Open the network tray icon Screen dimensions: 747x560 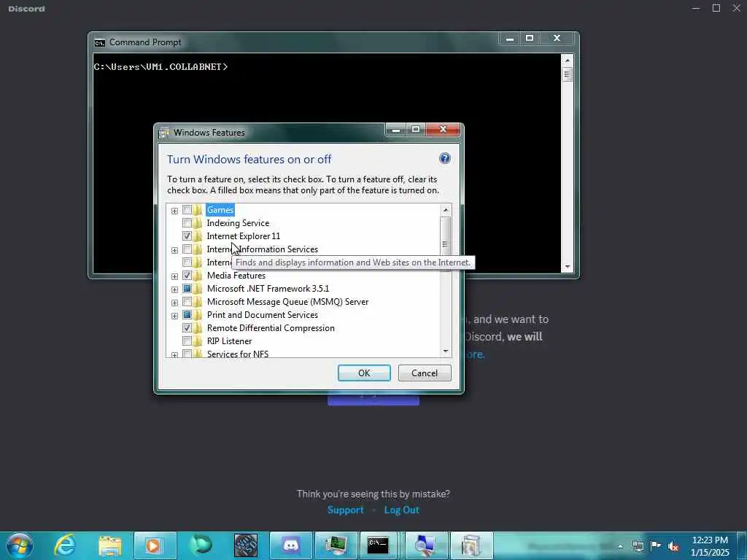coord(638,546)
